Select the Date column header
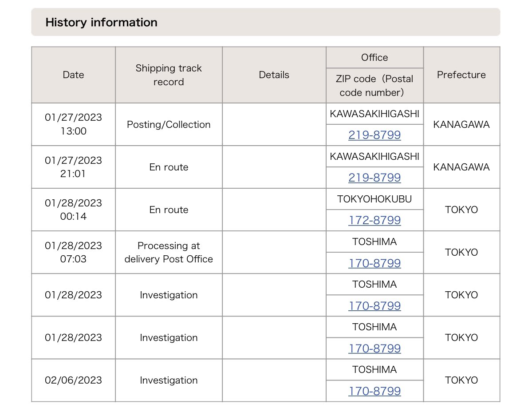The height and width of the screenshot is (412, 532). [73, 75]
